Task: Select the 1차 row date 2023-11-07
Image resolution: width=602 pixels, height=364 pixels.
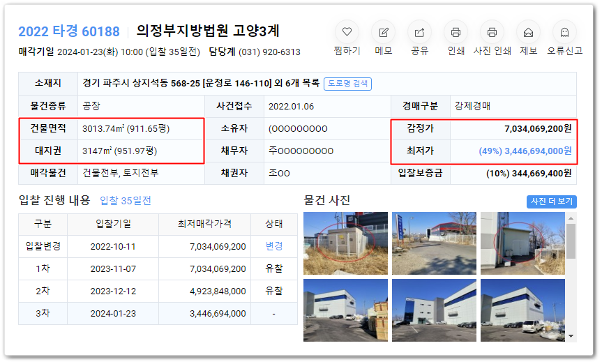Action: [113, 268]
